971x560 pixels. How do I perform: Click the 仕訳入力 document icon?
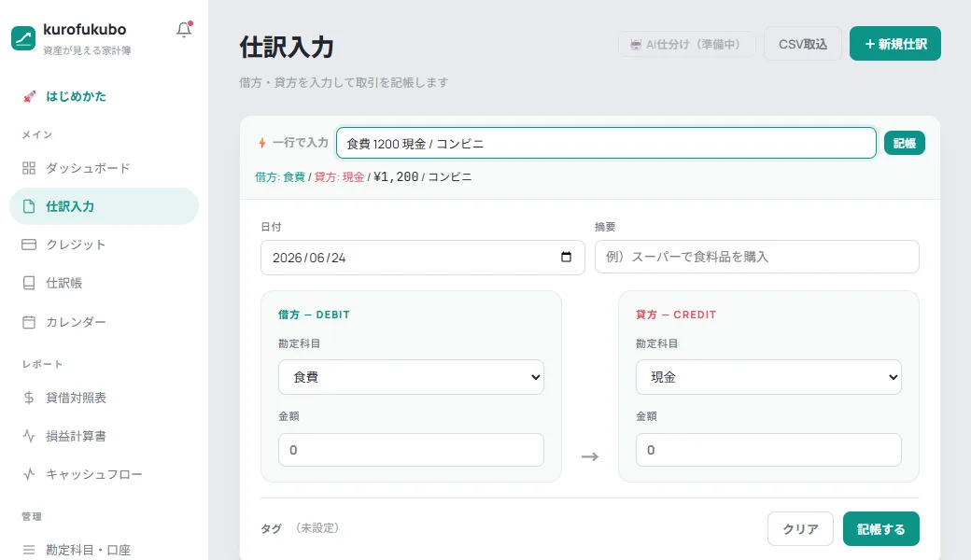[x=29, y=206]
